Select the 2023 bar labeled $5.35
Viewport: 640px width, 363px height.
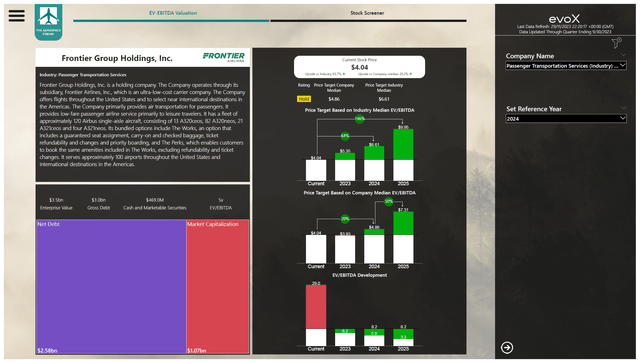(x=345, y=167)
